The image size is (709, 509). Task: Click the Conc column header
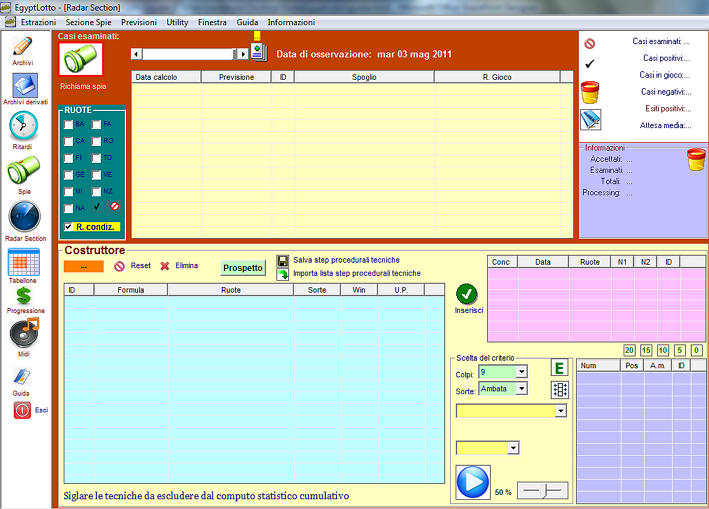(x=501, y=262)
